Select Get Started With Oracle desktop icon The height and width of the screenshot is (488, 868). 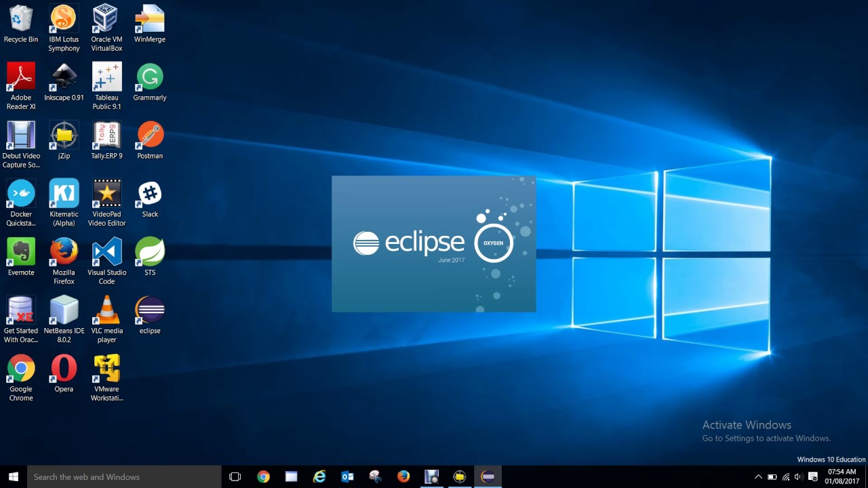click(21, 320)
